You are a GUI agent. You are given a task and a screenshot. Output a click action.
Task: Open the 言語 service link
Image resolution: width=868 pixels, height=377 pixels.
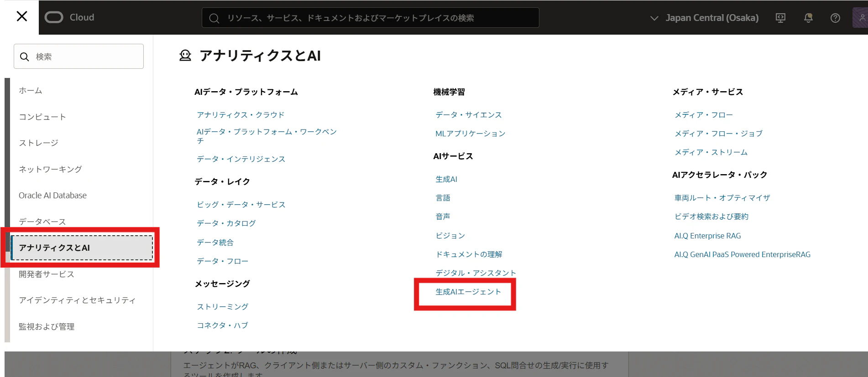click(443, 198)
